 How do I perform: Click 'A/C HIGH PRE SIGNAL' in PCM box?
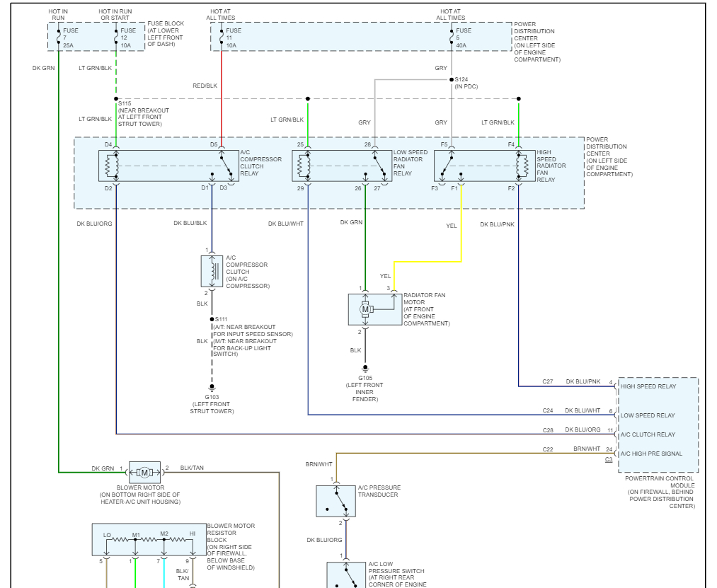point(651,454)
